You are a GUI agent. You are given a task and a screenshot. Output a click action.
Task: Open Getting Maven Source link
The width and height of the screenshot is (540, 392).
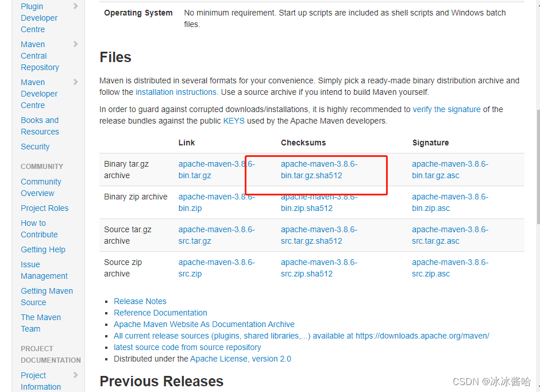(x=47, y=297)
